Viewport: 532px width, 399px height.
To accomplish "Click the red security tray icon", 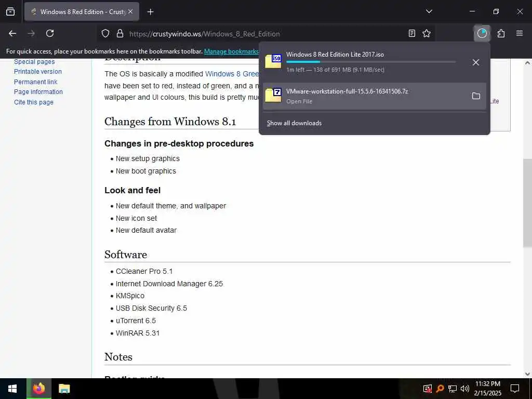I will [x=428, y=389].
